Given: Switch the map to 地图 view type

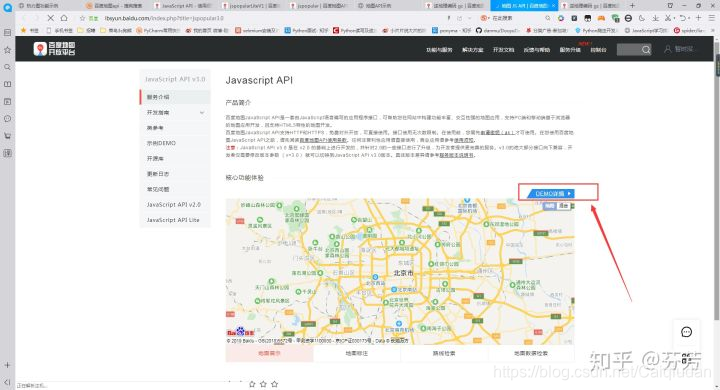Looking at the screenshot, I should pyautogui.click(x=550, y=206).
